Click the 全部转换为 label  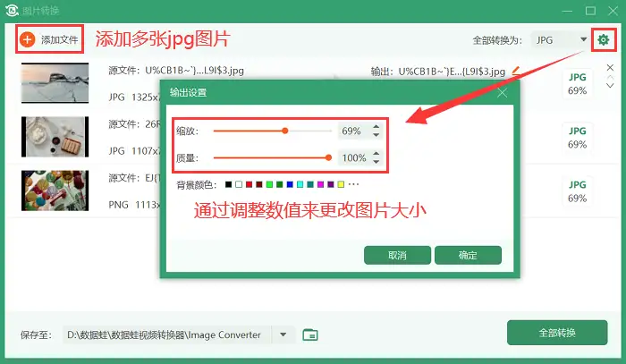click(497, 40)
